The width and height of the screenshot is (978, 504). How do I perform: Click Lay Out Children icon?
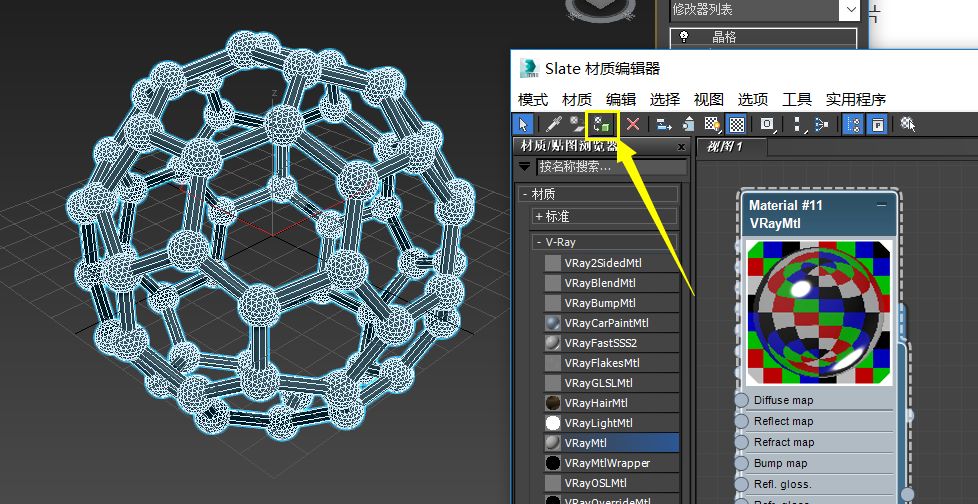pos(821,124)
